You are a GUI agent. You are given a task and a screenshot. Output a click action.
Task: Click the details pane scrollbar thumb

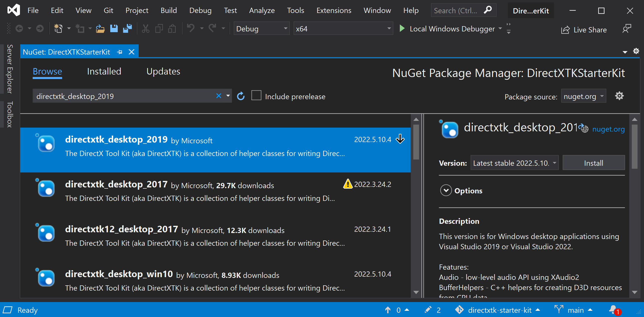click(635, 147)
